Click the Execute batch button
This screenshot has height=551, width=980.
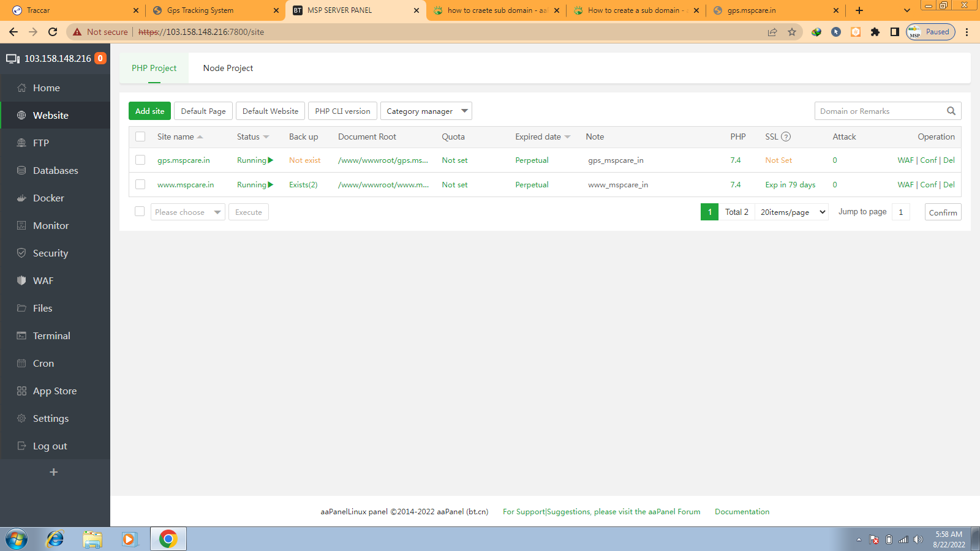pyautogui.click(x=249, y=212)
